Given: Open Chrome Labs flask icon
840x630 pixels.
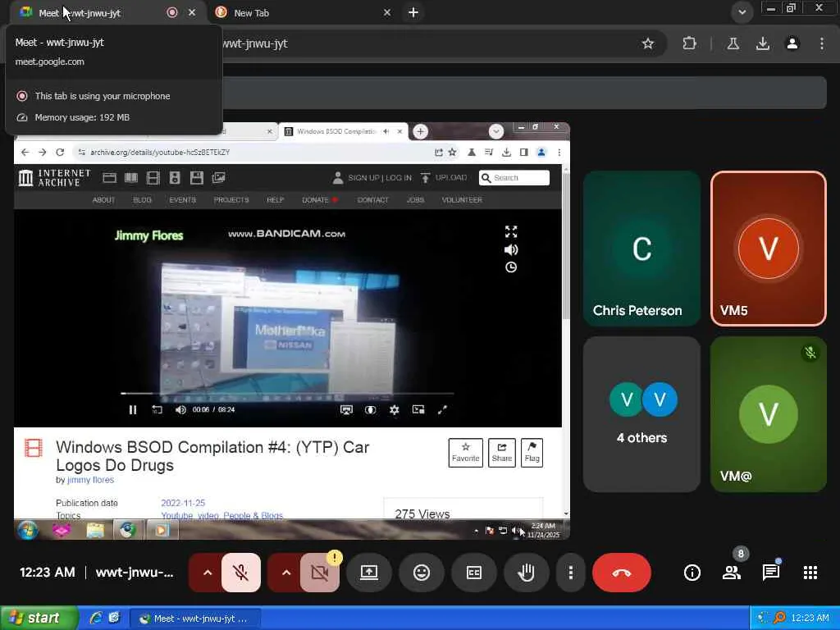Looking at the screenshot, I should pos(733,43).
